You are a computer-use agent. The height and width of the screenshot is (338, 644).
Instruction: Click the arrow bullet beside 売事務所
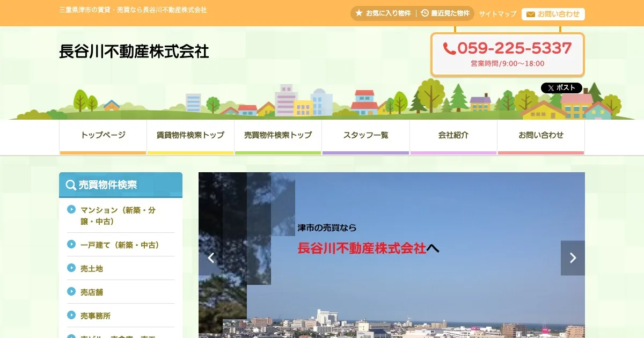(x=71, y=315)
